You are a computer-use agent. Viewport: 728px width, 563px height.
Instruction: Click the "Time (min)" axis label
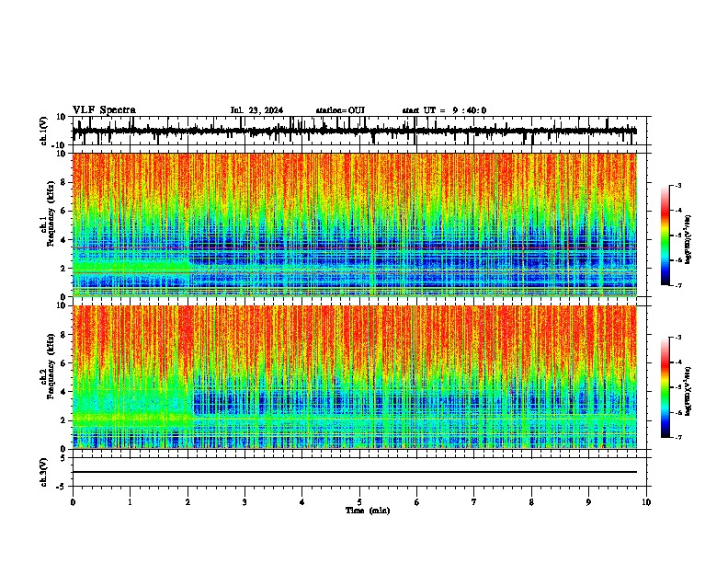(368, 510)
